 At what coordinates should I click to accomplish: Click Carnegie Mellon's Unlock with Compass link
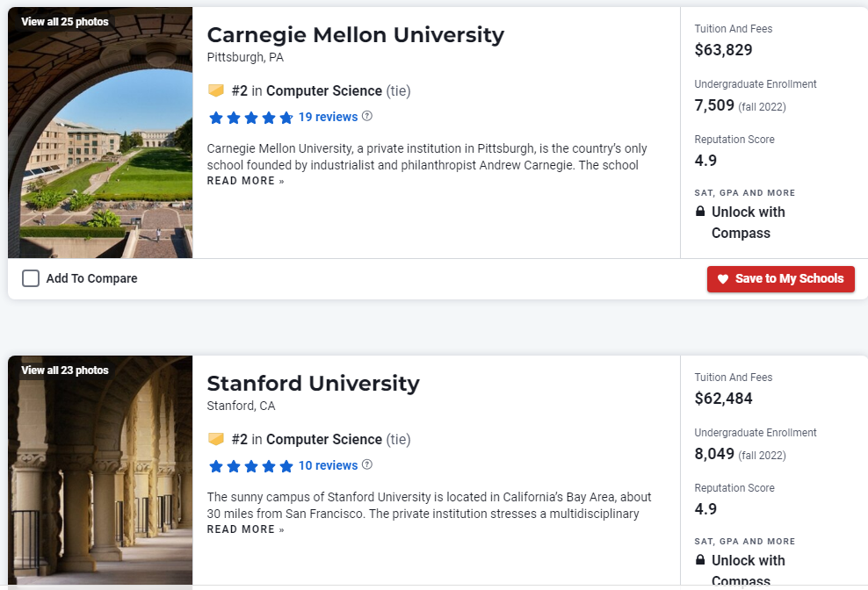click(x=748, y=222)
